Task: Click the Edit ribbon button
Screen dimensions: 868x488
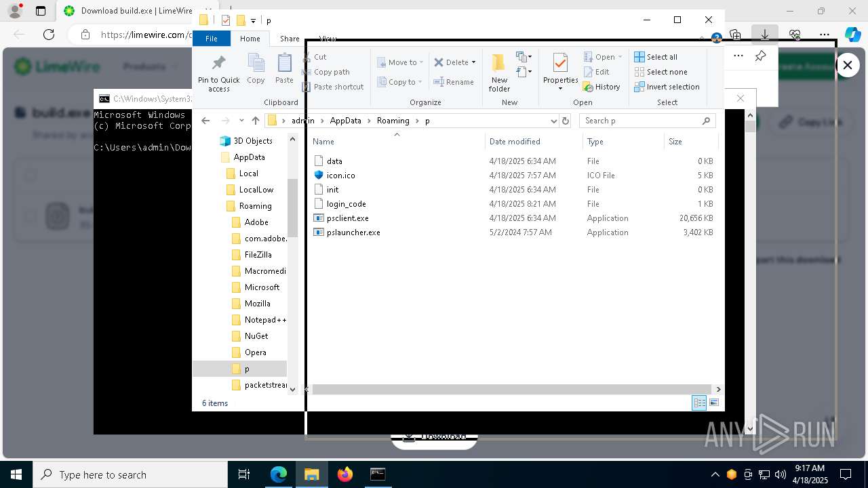Action: 597,72
